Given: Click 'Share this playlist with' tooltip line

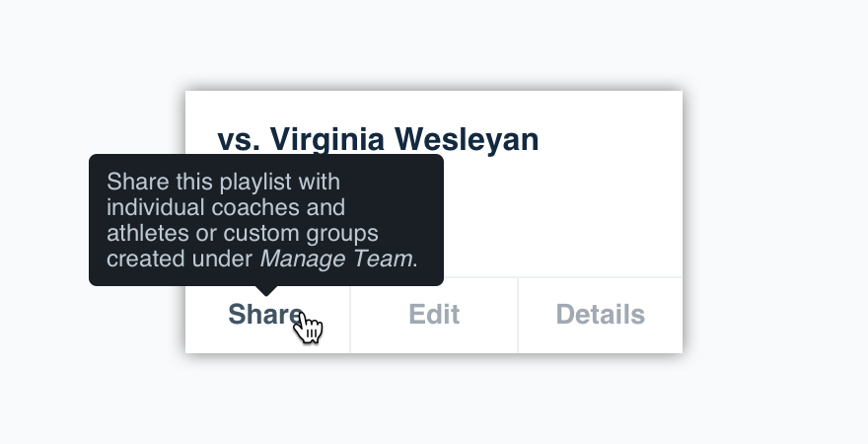Looking at the screenshot, I should click(x=223, y=183).
